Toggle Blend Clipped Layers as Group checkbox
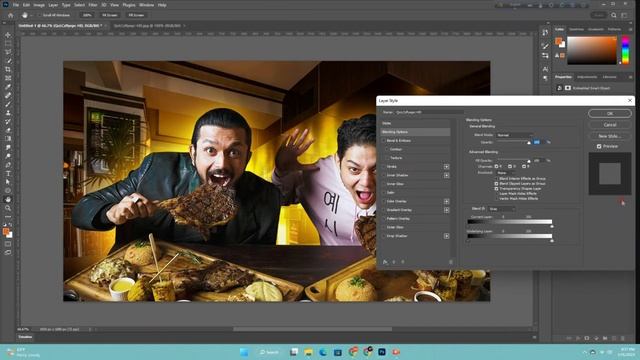Viewport: 640px width, 360px height. click(x=497, y=184)
